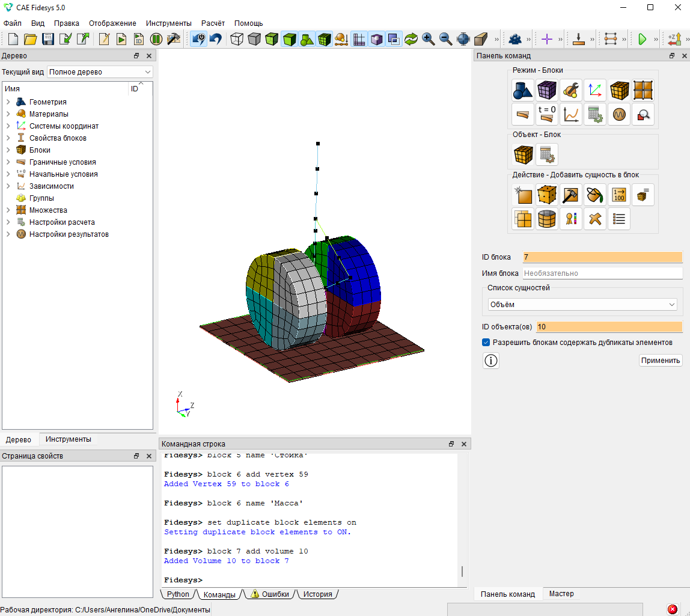Click the ID блока input field
Screen dimensions: 690x616
(602, 257)
